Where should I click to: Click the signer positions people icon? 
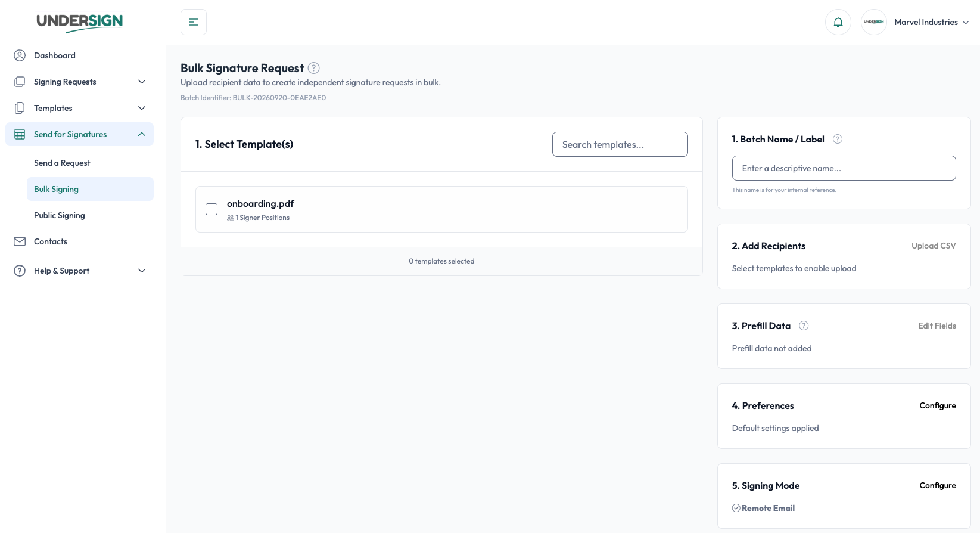(x=231, y=218)
